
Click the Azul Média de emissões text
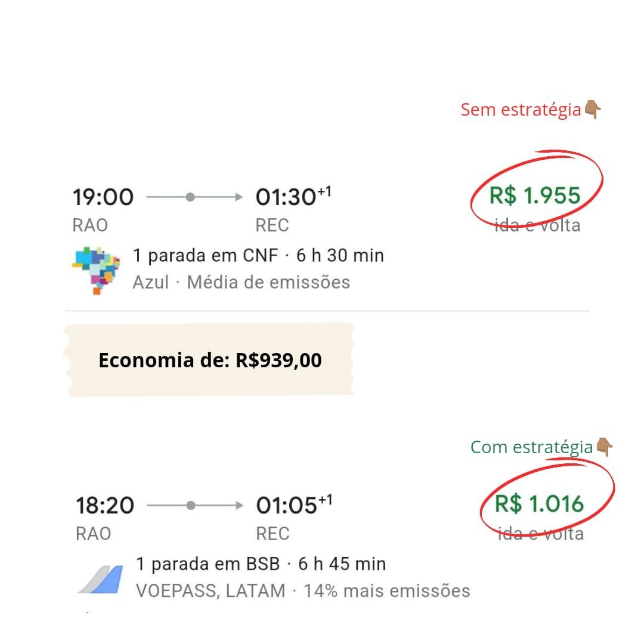point(241,282)
